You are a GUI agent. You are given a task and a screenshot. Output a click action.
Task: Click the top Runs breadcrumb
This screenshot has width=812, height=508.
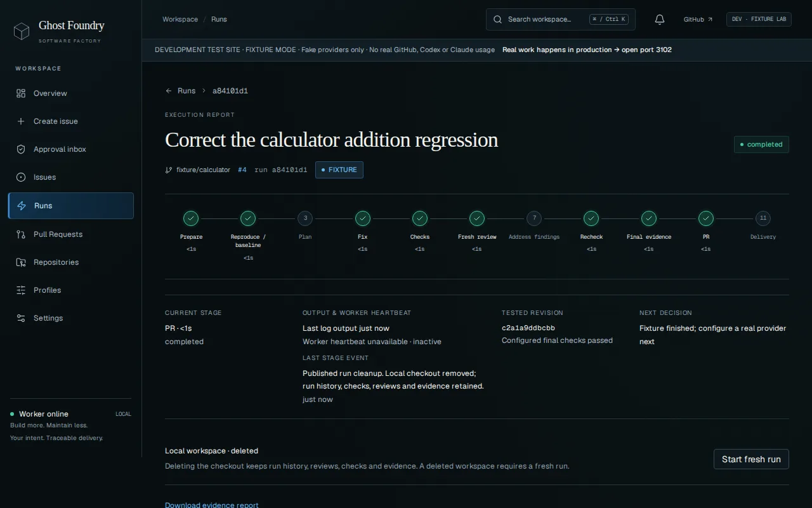219,19
